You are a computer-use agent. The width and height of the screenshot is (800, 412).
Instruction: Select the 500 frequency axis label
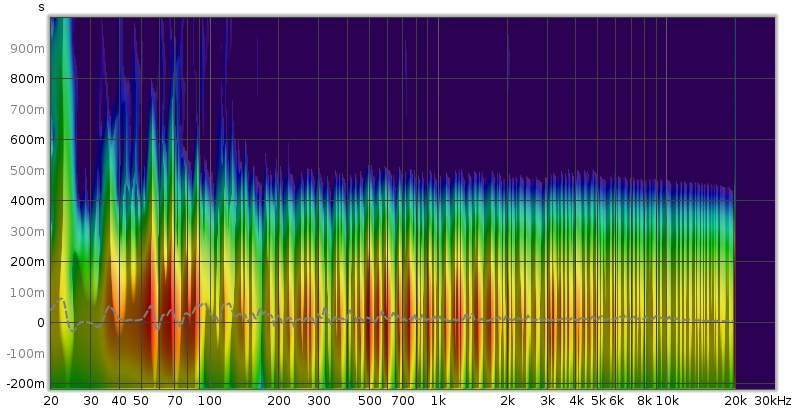pos(370,401)
